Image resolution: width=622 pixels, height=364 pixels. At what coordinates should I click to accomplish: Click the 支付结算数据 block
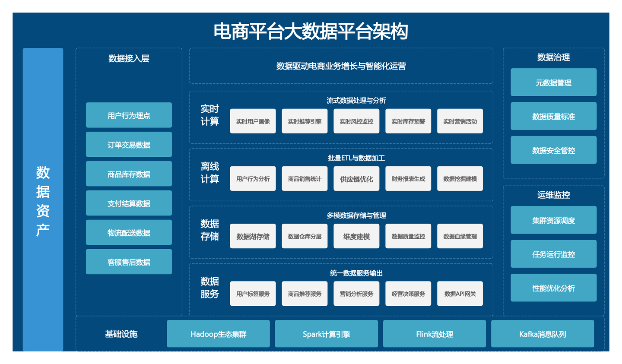pyautogui.click(x=129, y=203)
